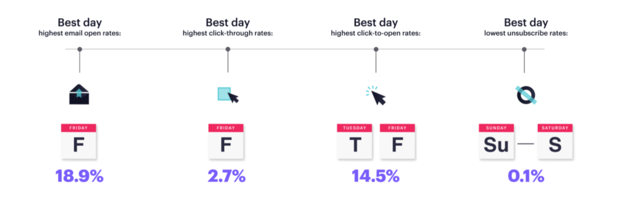Image resolution: width=644 pixels, height=199 pixels.
Task: Click the 14.5% click-to-open figure
Action: pyautogui.click(x=376, y=176)
